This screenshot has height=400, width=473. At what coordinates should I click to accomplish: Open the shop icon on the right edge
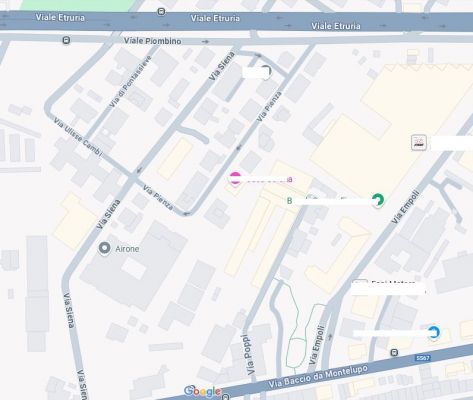tap(419, 143)
